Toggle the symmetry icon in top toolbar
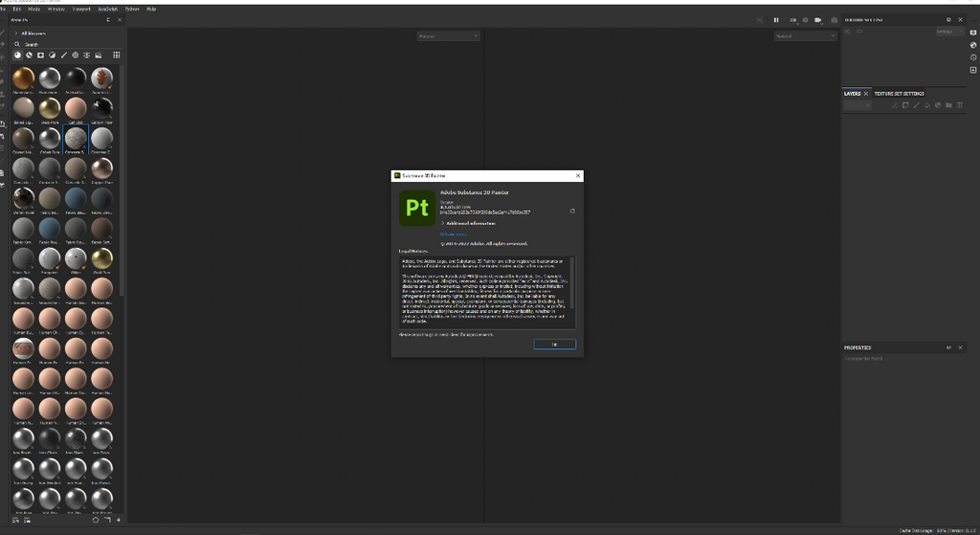This screenshot has width=980, height=535. 760,20
